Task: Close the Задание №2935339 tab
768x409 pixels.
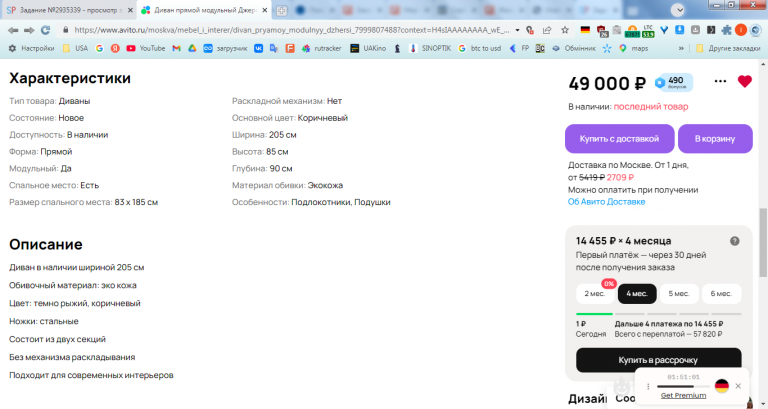Action: coord(130,10)
